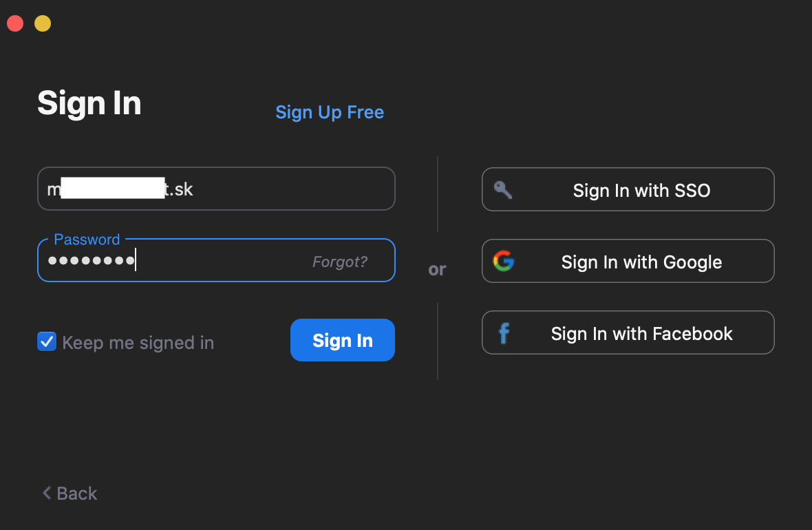The width and height of the screenshot is (812, 530).
Task: Click the "Keep me signed in" label text
Action: click(138, 343)
